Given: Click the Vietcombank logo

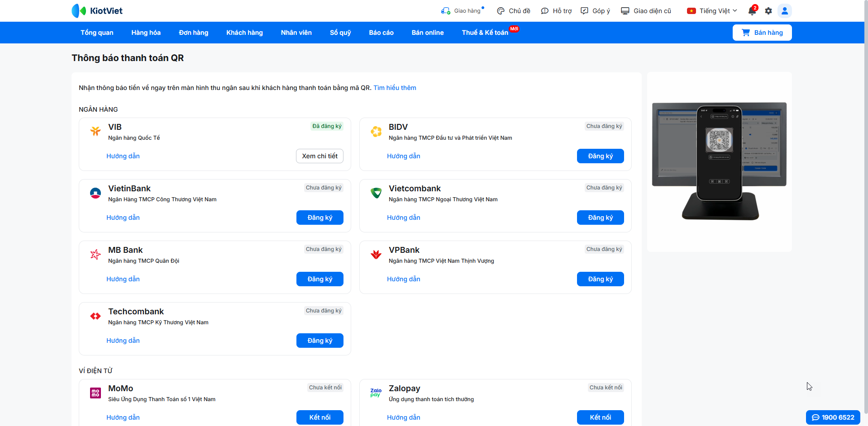Looking at the screenshot, I should click(x=376, y=193).
